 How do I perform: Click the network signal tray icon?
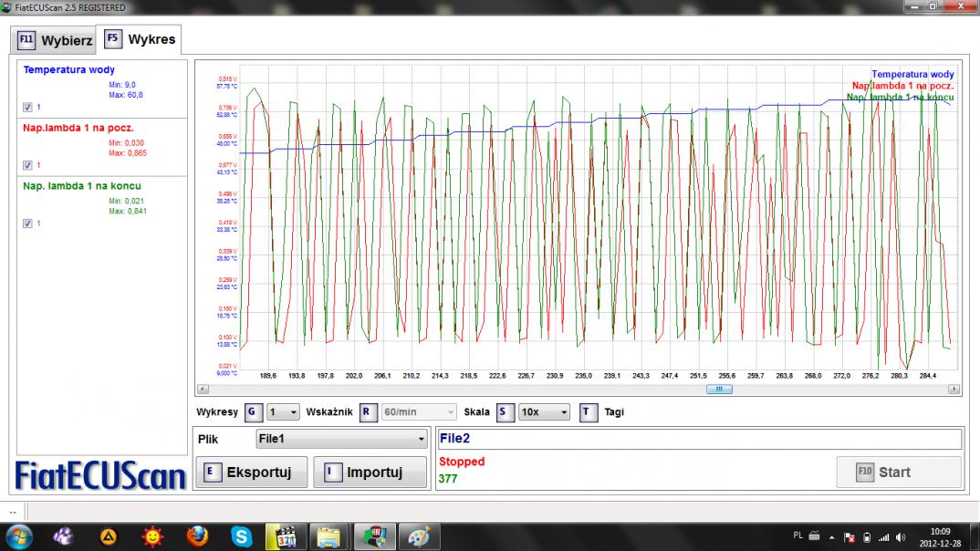pos(883,537)
